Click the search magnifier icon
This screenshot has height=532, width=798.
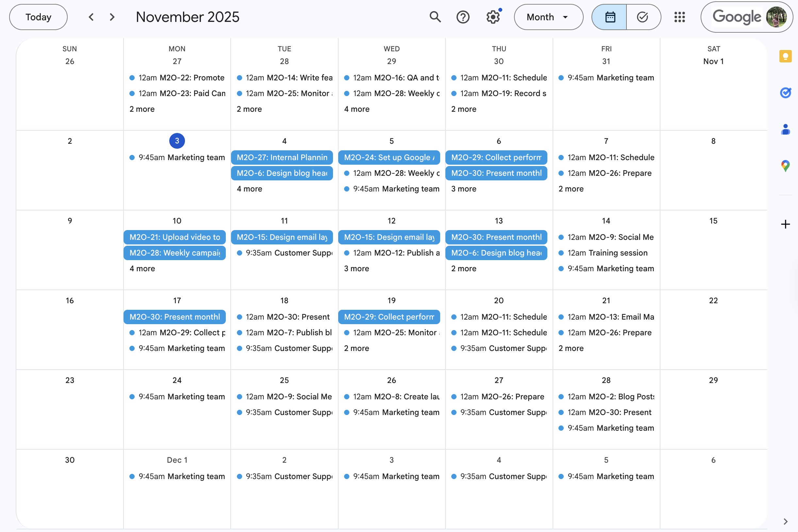click(x=435, y=17)
